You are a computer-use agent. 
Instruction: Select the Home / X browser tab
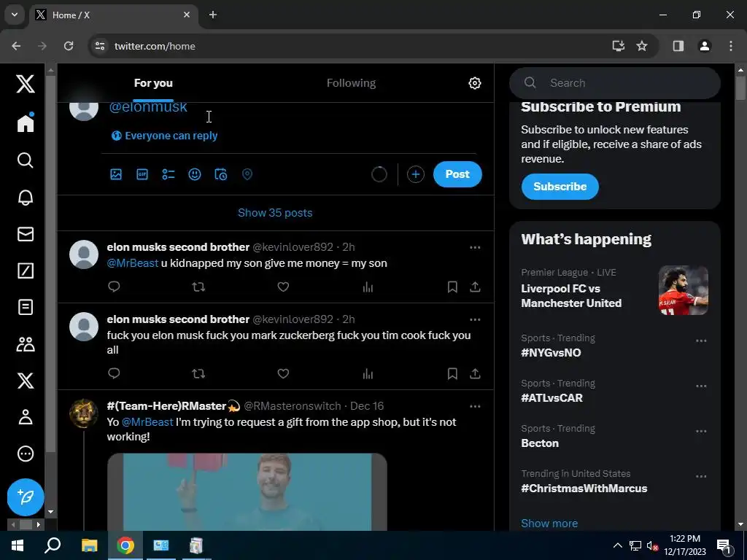[x=113, y=15]
